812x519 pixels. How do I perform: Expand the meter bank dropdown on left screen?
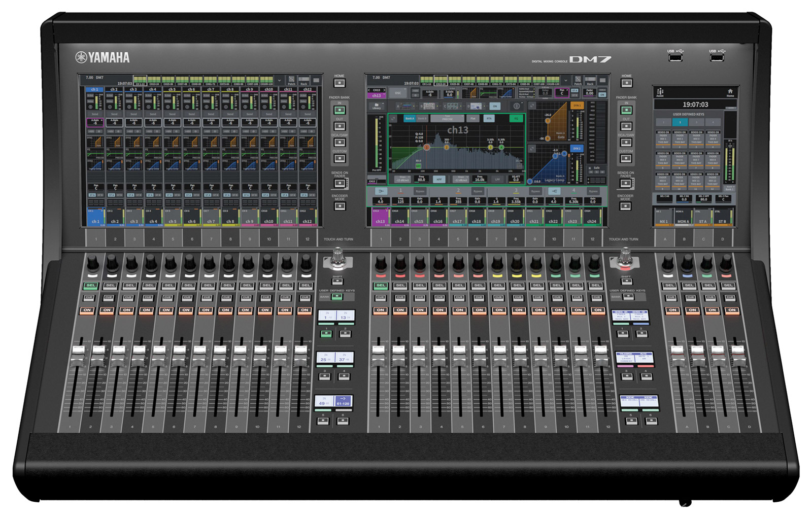click(x=279, y=80)
